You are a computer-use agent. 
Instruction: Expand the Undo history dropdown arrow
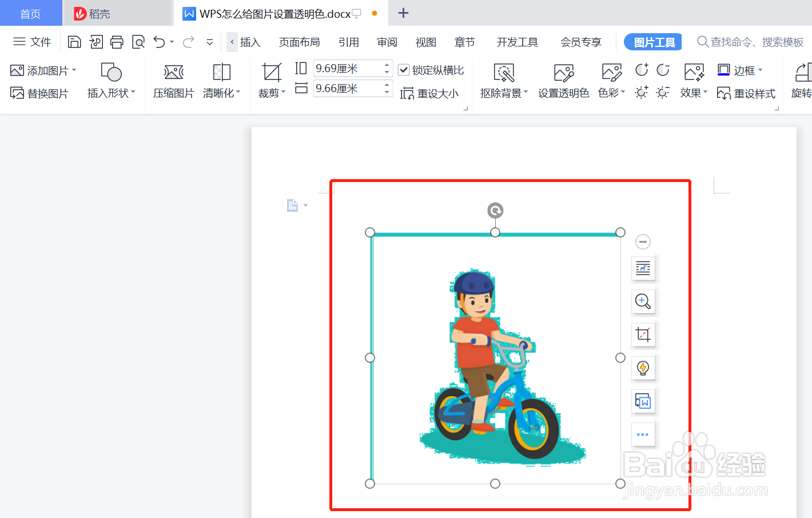pos(172,42)
